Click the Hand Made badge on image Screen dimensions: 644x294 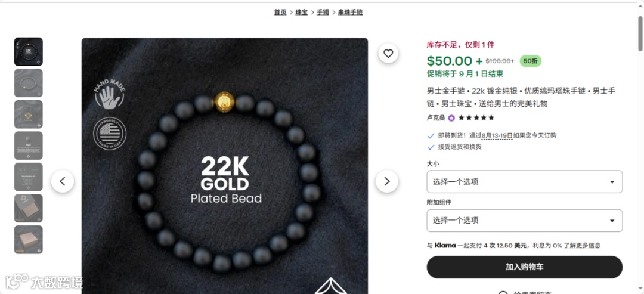point(109,95)
